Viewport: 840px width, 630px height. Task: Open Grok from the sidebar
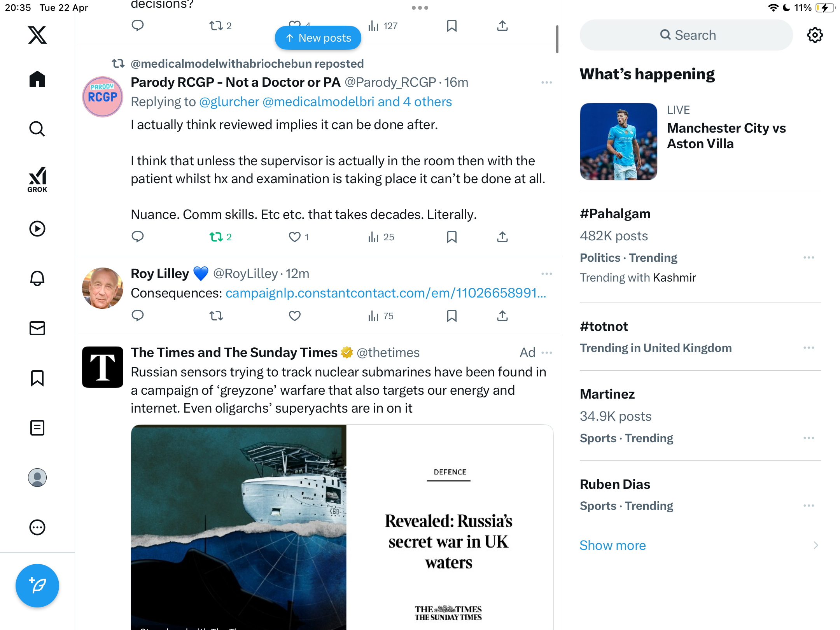click(37, 179)
